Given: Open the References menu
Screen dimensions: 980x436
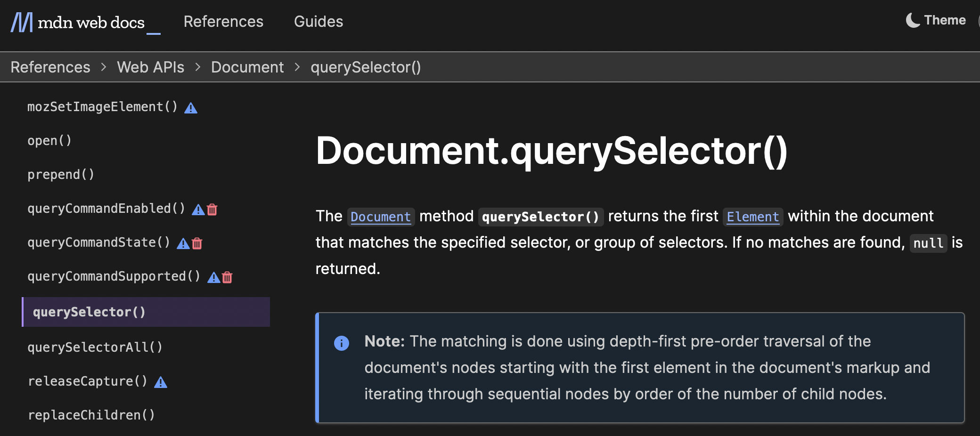Looking at the screenshot, I should pyautogui.click(x=223, y=21).
